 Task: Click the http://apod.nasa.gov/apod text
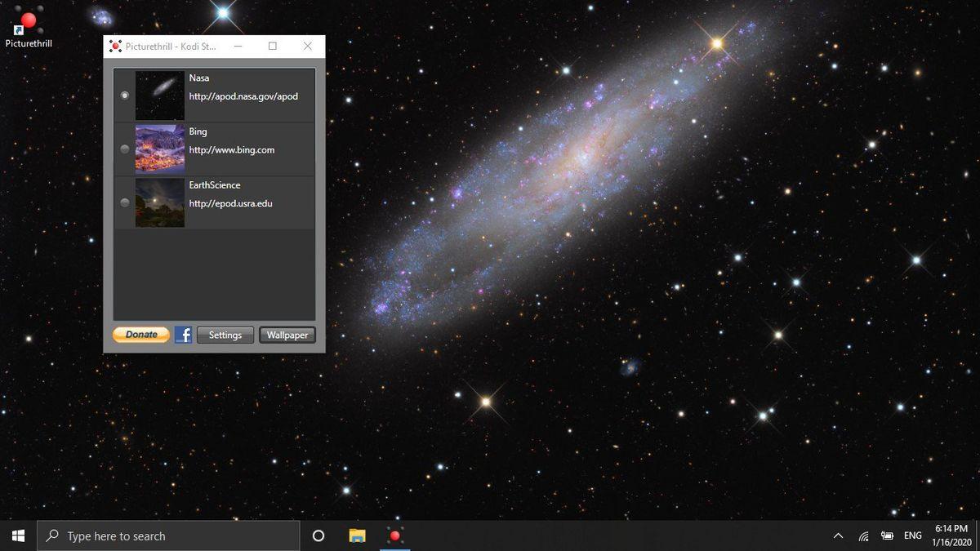pos(243,96)
